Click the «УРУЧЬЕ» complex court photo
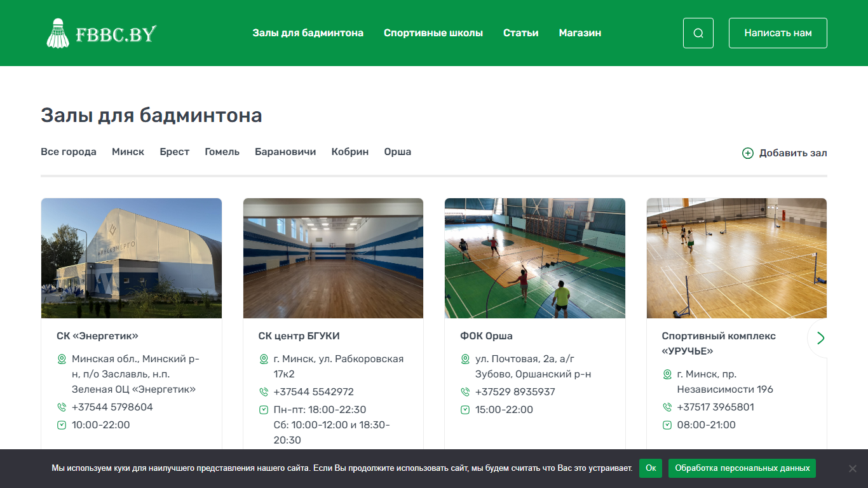Image resolution: width=868 pixels, height=488 pixels. point(736,258)
